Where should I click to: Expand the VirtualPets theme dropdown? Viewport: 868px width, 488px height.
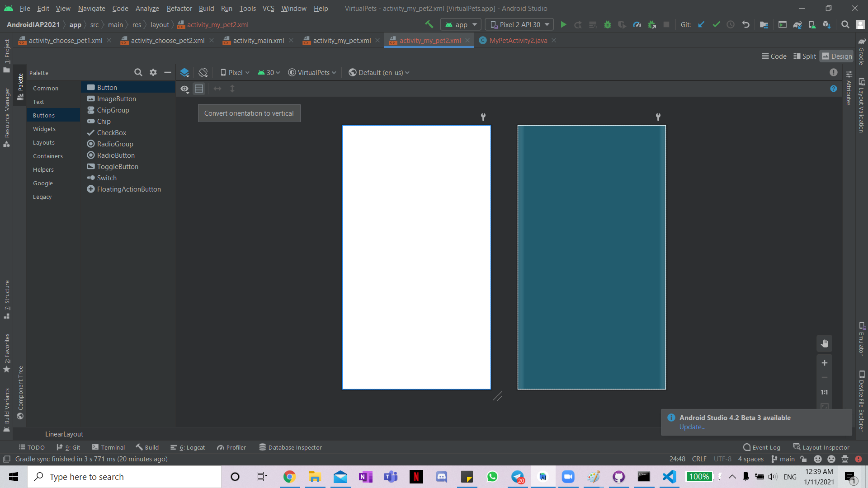pyautogui.click(x=313, y=72)
